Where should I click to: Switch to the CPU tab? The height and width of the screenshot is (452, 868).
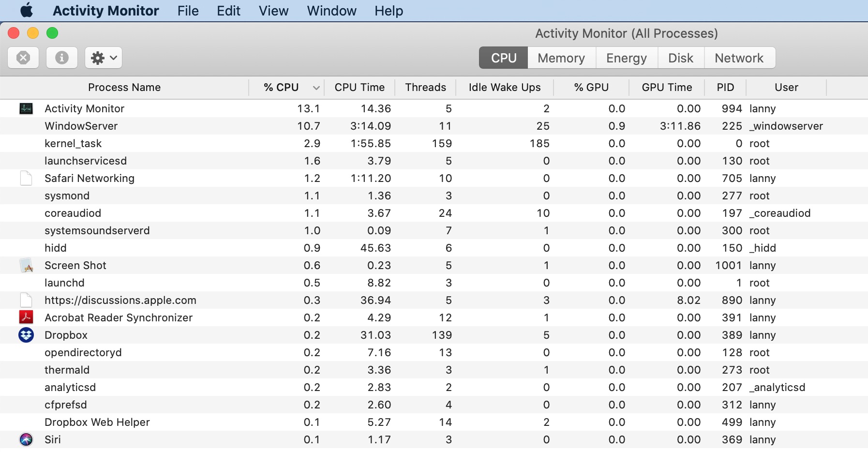[504, 58]
